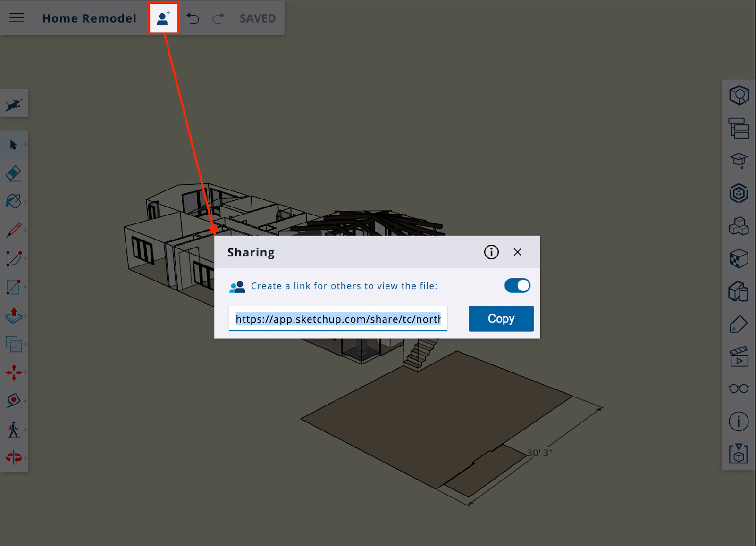Open the Model Info panel

(x=739, y=422)
